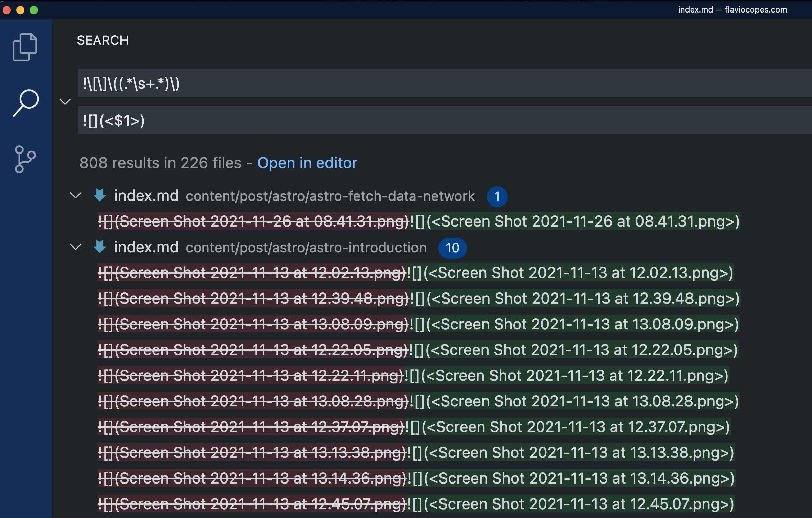The height and width of the screenshot is (518, 812).
Task: Click the macOS green zoom button
Action: tap(34, 10)
